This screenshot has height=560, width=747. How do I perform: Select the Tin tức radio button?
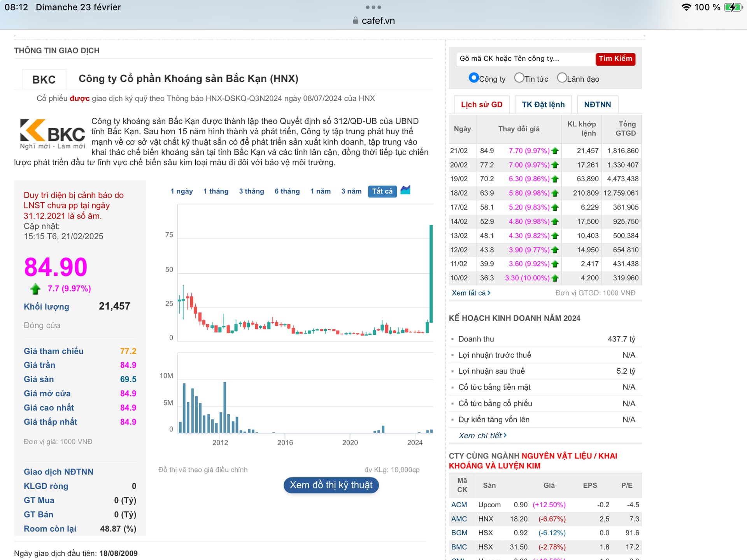click(519, 78)
